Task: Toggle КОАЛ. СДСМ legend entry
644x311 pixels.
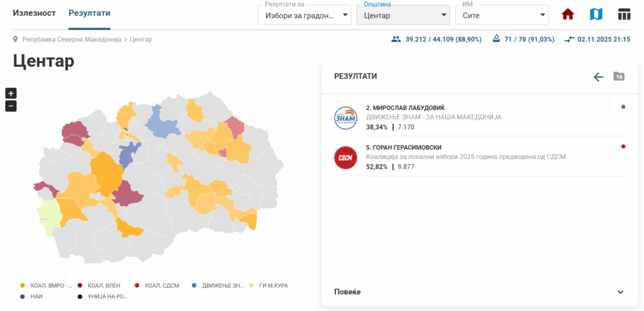Action: pyautogui.click(x=157, y=285)
